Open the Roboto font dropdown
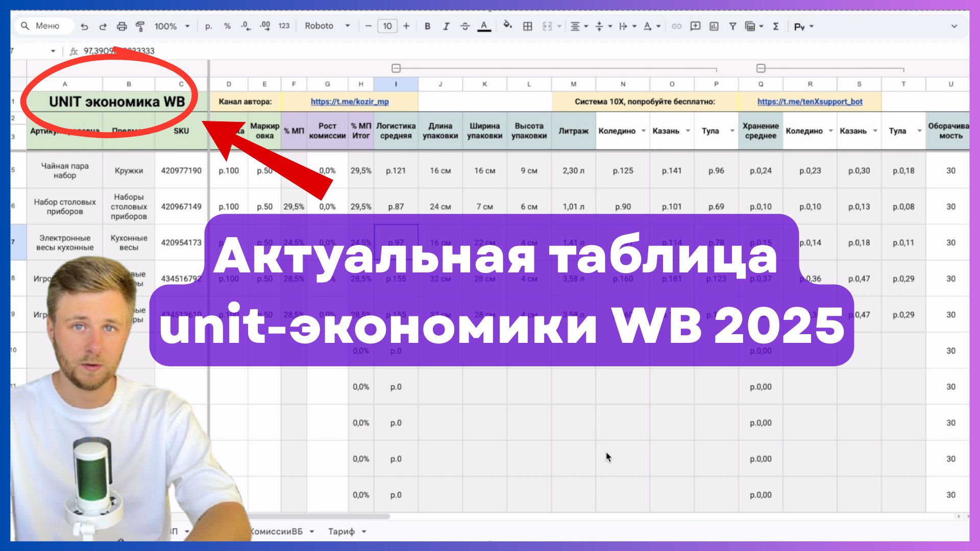This screenshot has height=551, width=980. coord(327,26)
